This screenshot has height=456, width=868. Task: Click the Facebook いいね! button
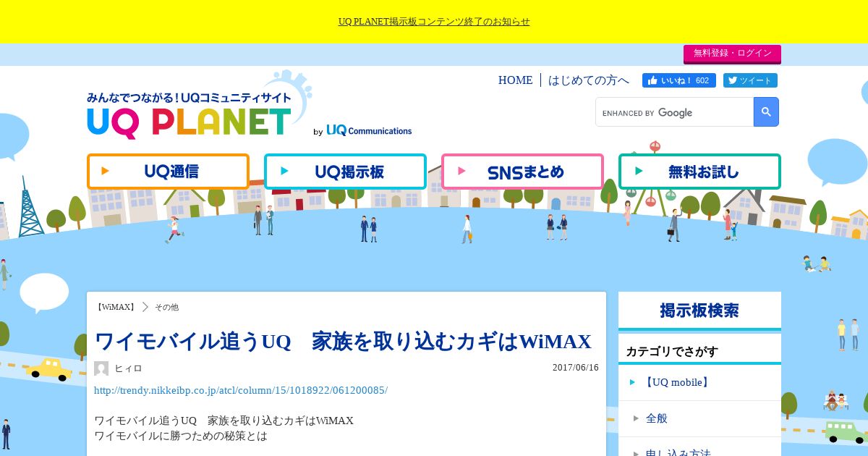[679, 80]
